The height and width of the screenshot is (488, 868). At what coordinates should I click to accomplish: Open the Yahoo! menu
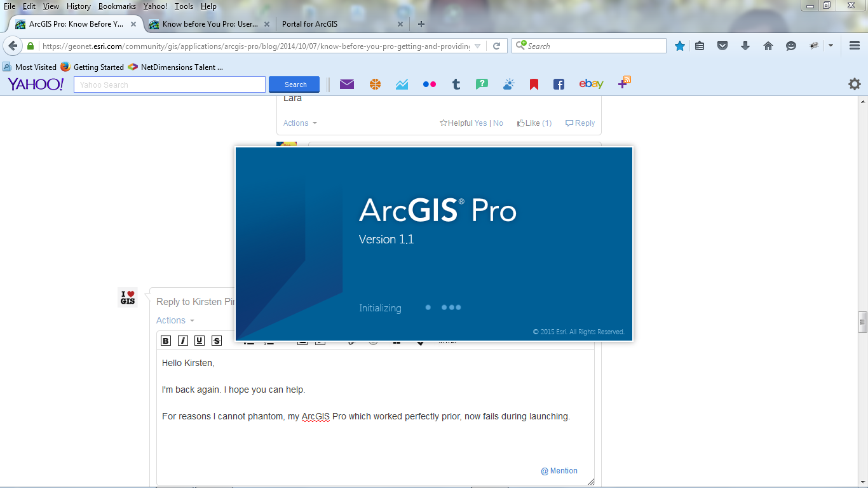(x=155, y=6)
